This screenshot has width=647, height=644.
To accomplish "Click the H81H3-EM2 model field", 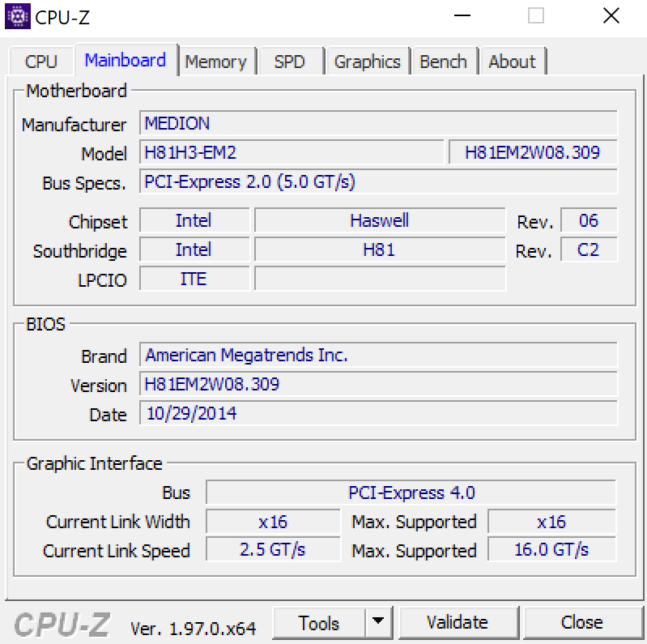I will tap(292, 152).
